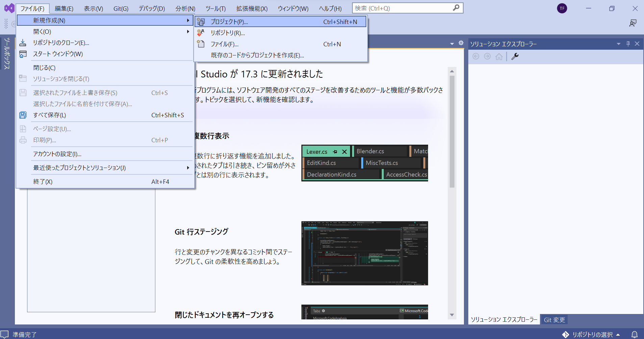Select すべて保存(L) menu item
Screen dimensions: 644x339
pos(105,115)
